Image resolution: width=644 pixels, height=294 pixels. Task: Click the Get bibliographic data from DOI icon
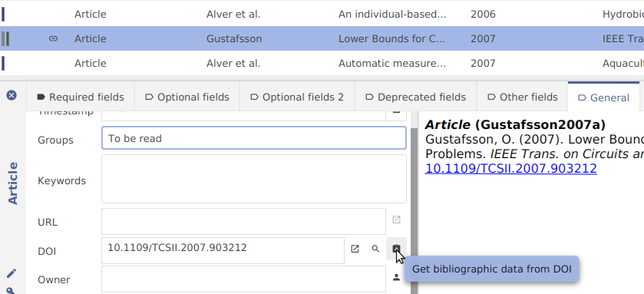[396, 249]
